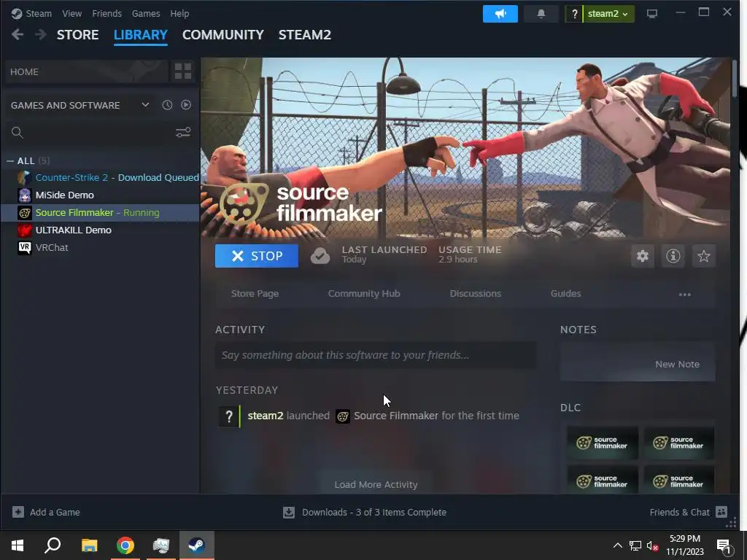Image resolution: width=747 pixels, height=560 pixels.
Task: Switch to collections grid view icon
Action: (183, 71)
